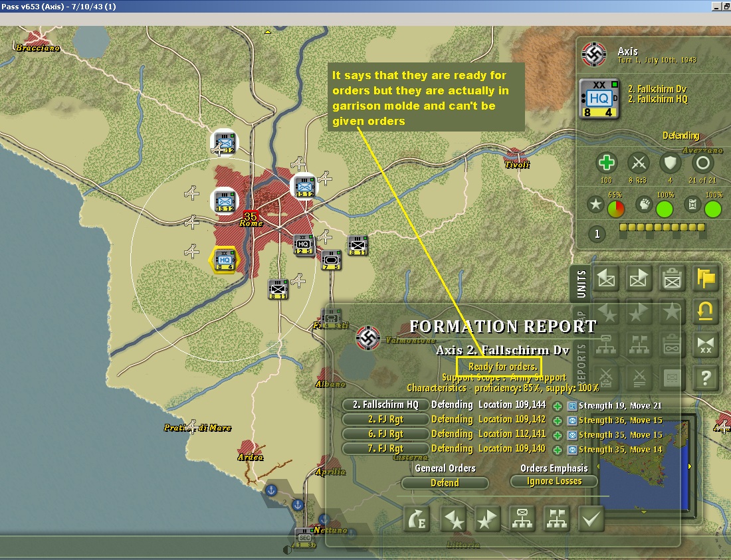Open help with the question mark icon
Image resolution: width=731 pixels, height=560 pixels.
705,378
